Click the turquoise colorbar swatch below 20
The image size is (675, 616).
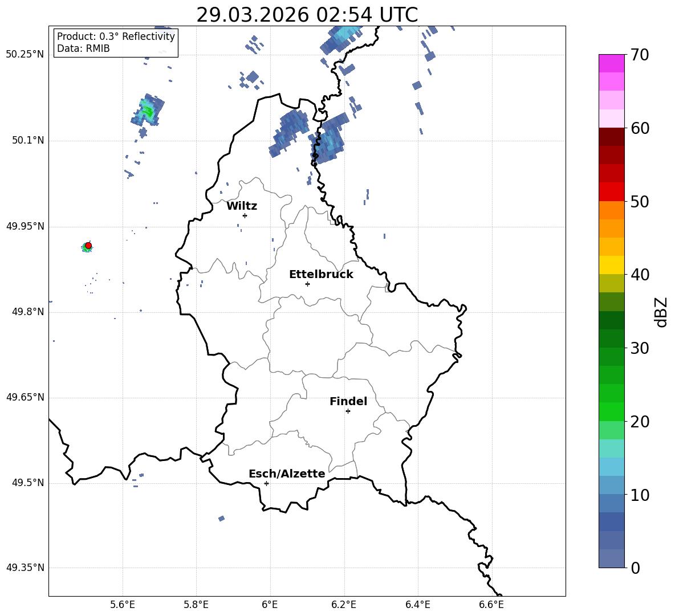(x=612, y=448)
